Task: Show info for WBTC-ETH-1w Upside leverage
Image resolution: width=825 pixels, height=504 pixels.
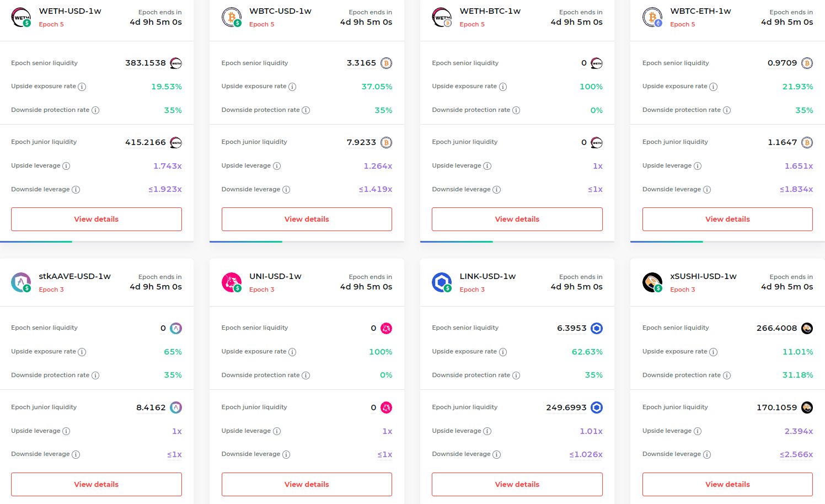Action: (698, 166)
